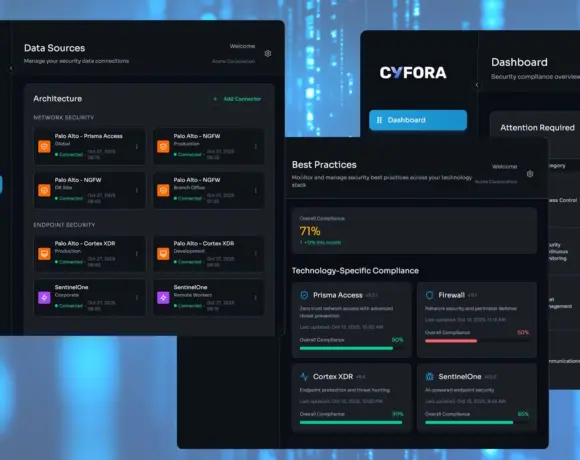Click the NETWORK SECURITY section label
Screen dimensions: 580x460
tap(64, 118)
